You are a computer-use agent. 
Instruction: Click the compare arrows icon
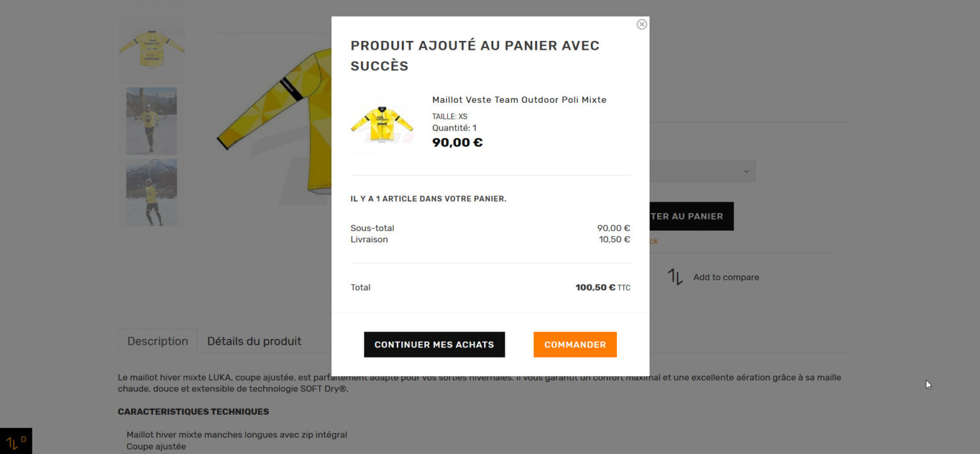tap(675, 277)
